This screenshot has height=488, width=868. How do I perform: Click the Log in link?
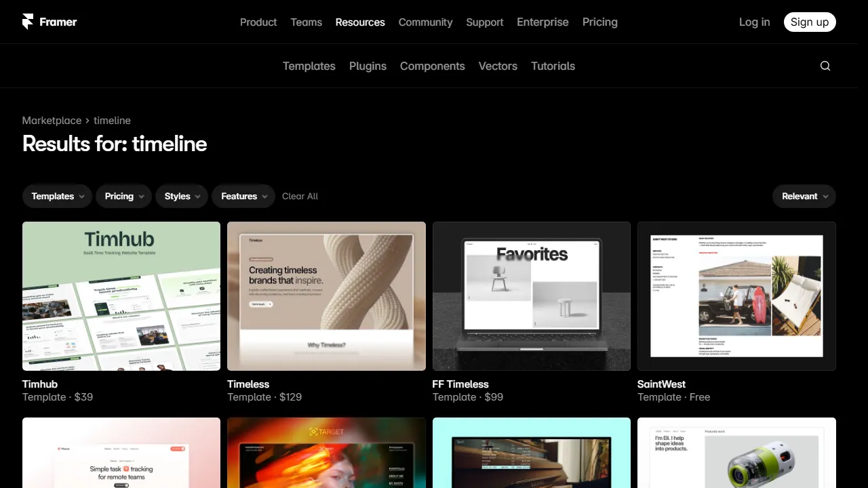coord(754,22)
